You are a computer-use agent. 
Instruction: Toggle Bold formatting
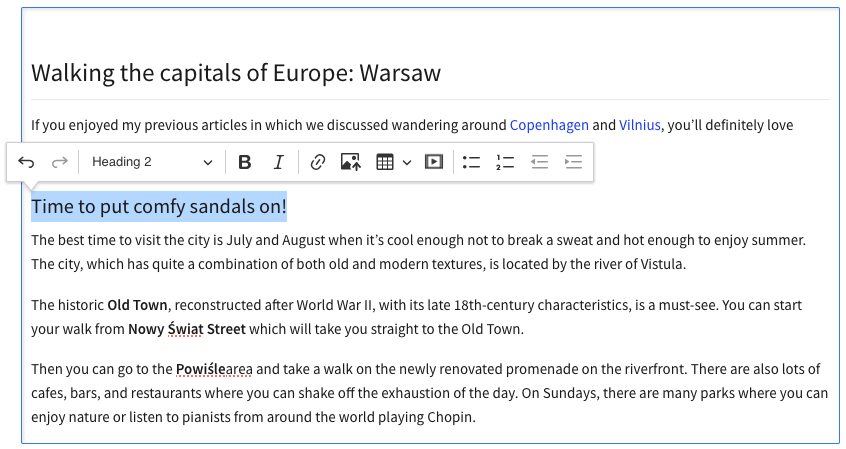point(244,162)
